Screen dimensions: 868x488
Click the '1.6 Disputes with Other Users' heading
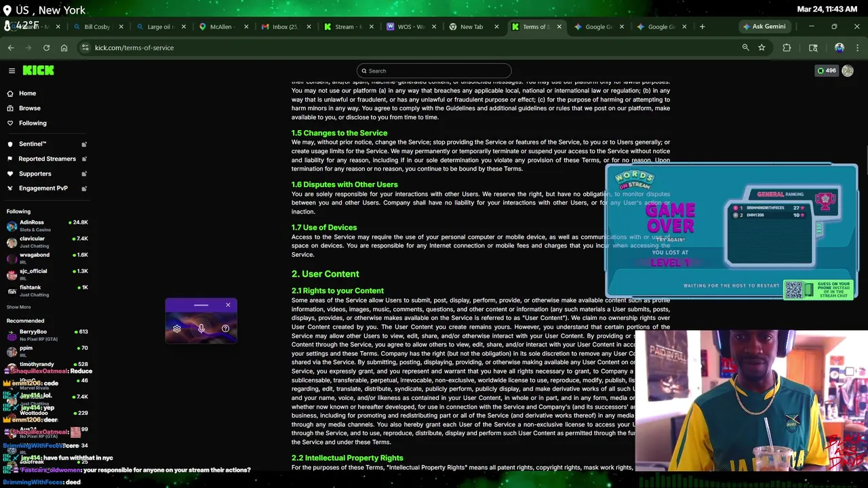click(x=344, y=184)
